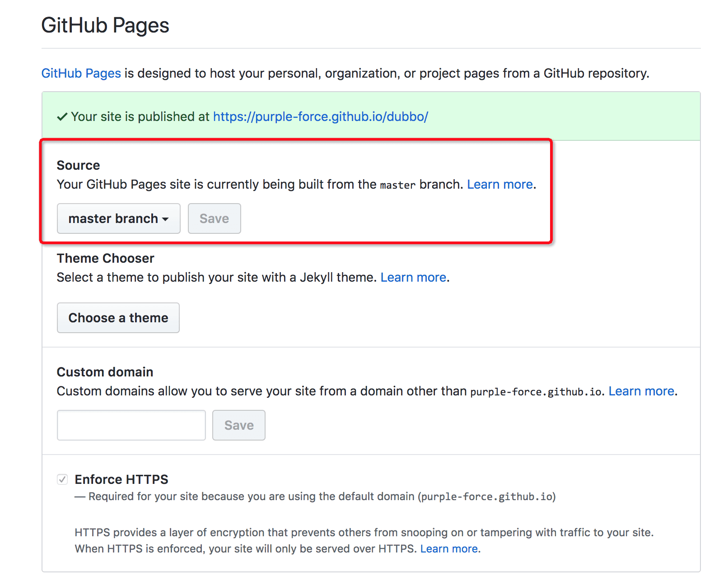Viewport: 728px width, 585px height.
Task: Click the Theme Chooser section heading
Action: coord(105,258)
